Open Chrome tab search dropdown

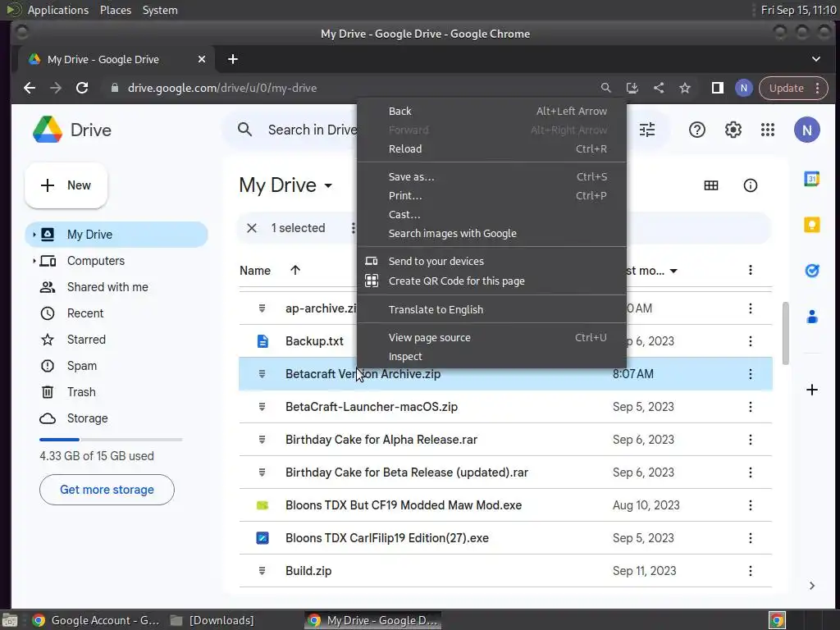click(x=816, y=59)
